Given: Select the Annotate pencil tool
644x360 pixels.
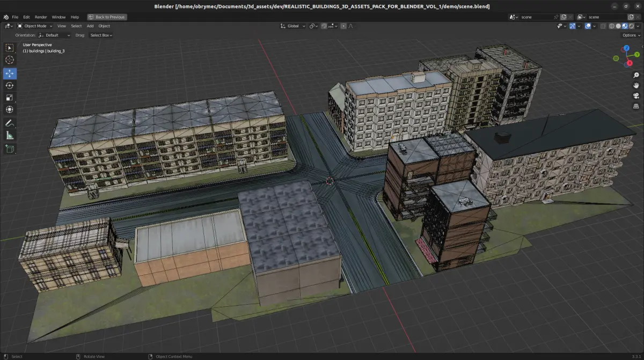Looking at the screenshot, I should (10, 123).
